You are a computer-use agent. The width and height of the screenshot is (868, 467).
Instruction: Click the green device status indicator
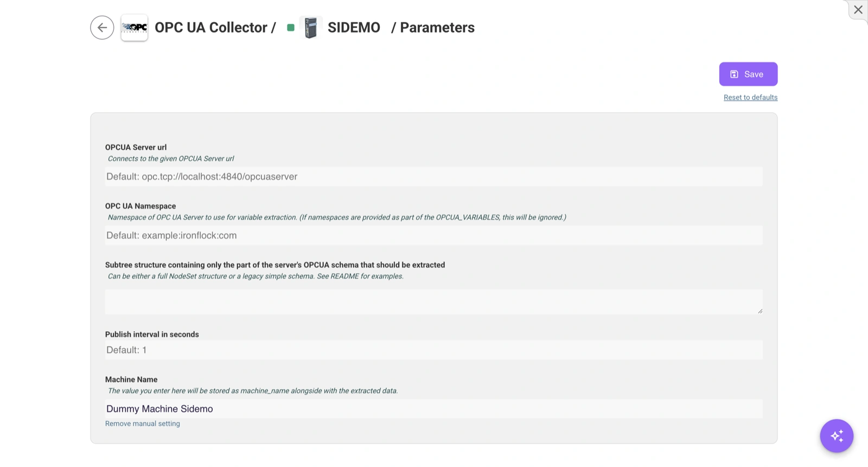pyautogui.click(x=291, y=28)
